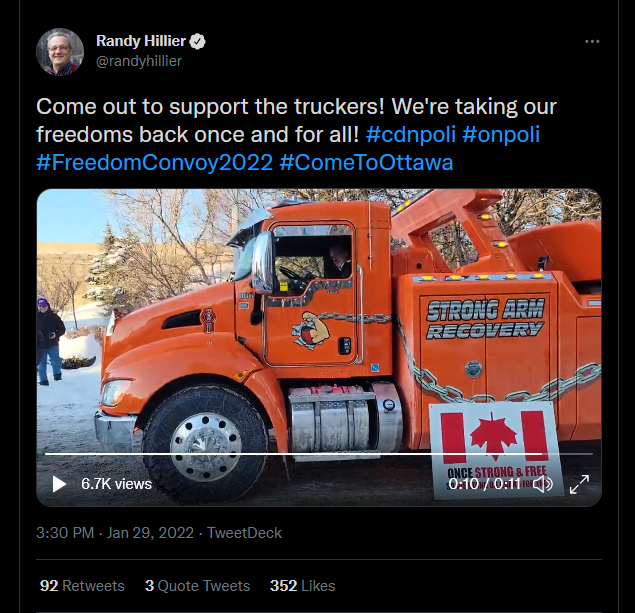Play the tweet video
The height and width of the screenshot is (613, 635).
(59, 484)
